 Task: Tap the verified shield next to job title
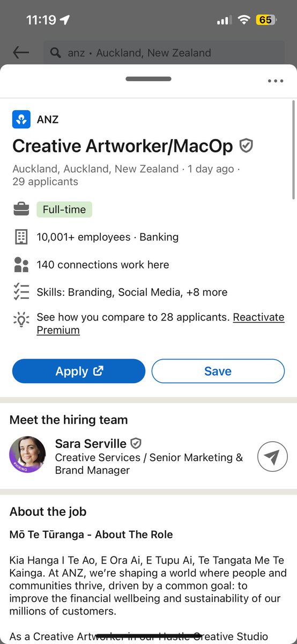coord(246,145)
